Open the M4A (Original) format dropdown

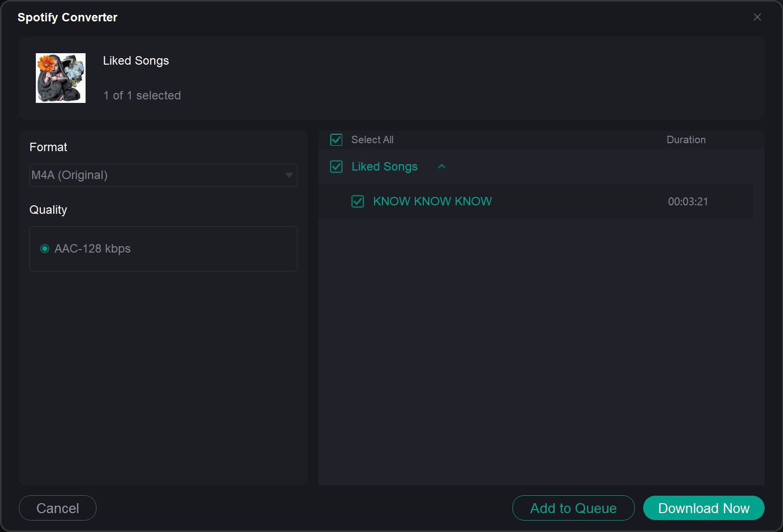click(x=163, y=175)
